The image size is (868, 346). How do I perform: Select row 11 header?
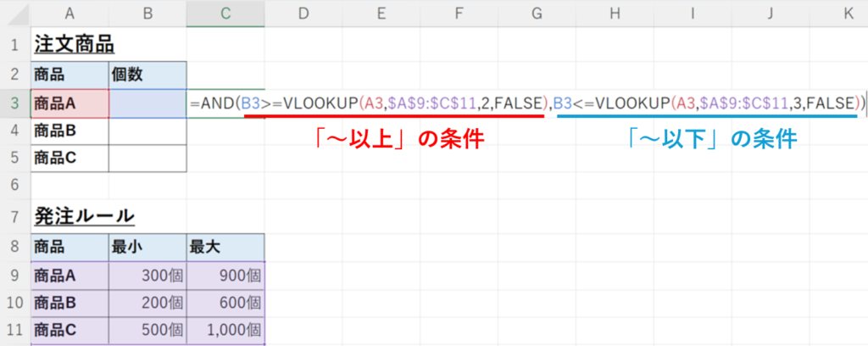(15, 331)
